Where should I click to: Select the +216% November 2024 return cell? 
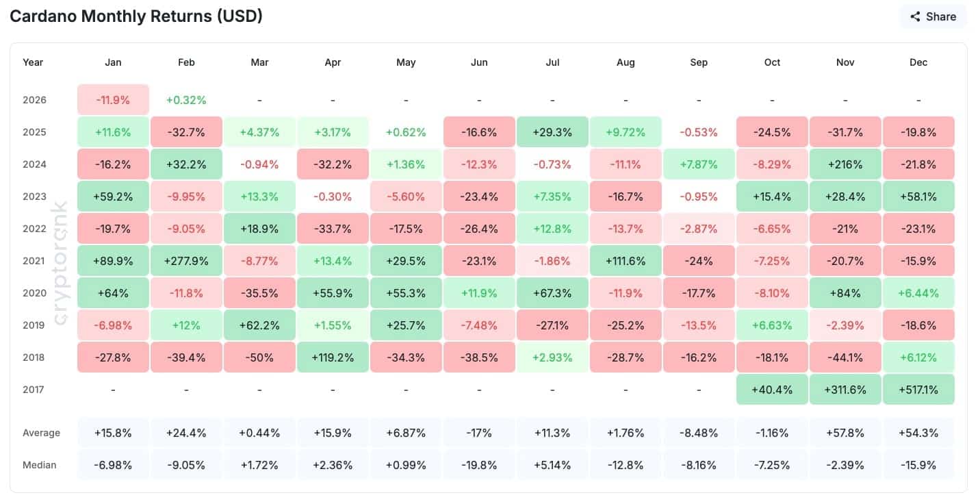pyautogui.click(x=845, y=164)
